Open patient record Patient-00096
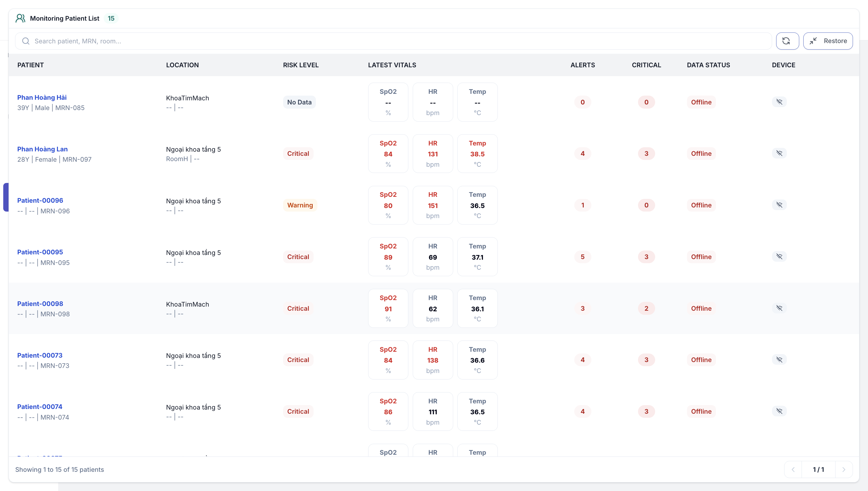868x491 pixels. click(40, 200)
